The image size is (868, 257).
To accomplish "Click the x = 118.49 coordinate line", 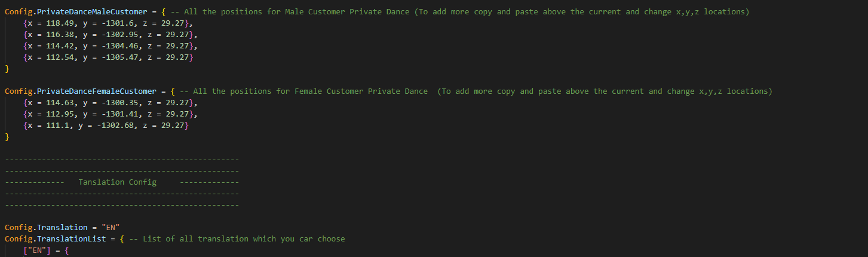I will 108,23.
